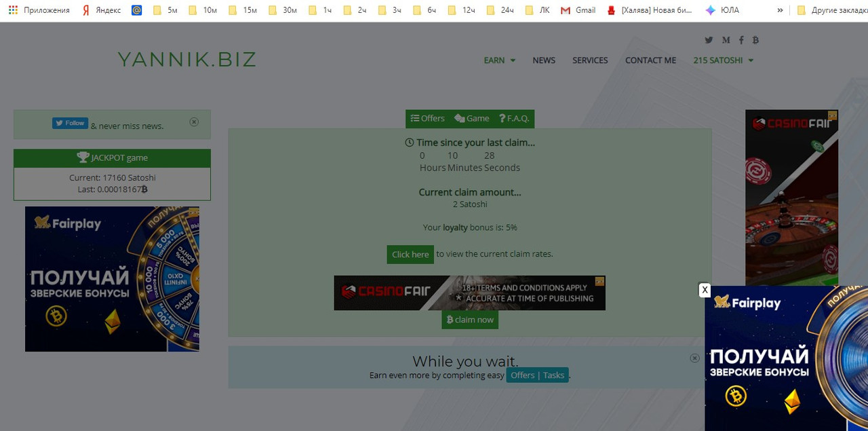
Task: Open the bottom-right Fairplay popup ad
Action: [x=787, y=358]
